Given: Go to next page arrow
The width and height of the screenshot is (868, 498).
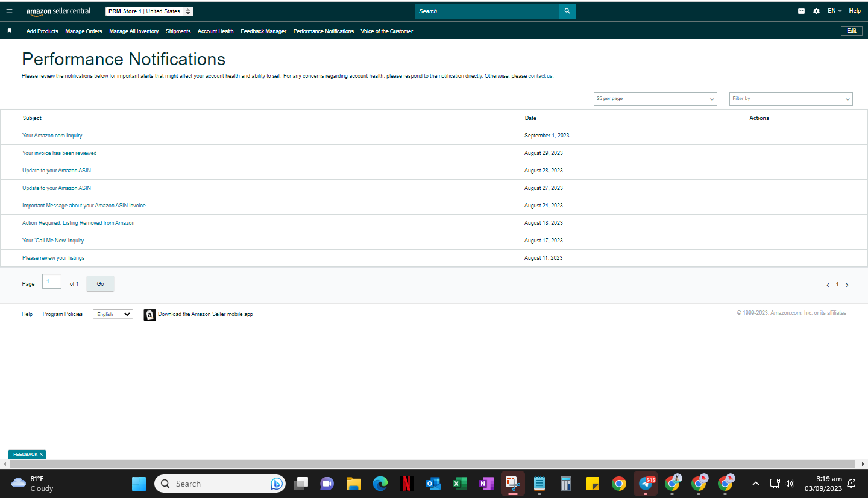Looking at the screenshot, I should click(847, 285).
